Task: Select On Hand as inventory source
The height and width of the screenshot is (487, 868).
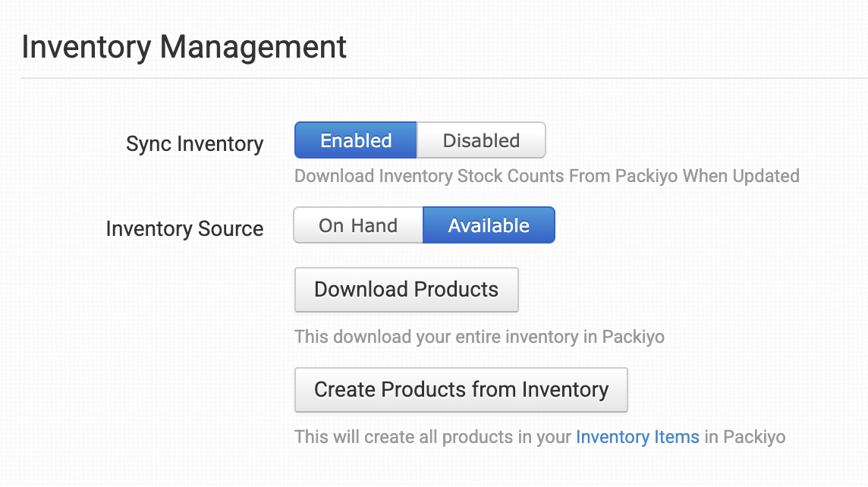Action: coord(358,225)
